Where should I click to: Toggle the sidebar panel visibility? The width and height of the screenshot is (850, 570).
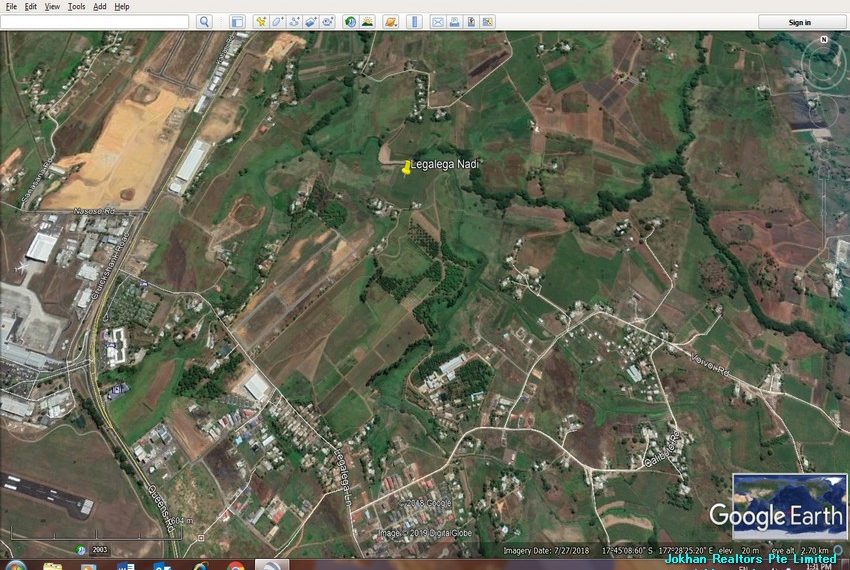click(x=237, y=22)
